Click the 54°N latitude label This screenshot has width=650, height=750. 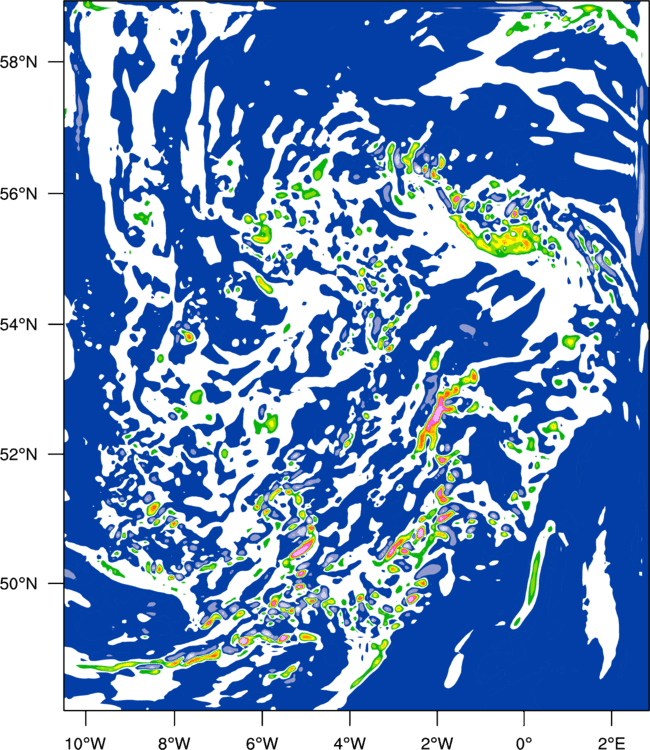click(19, 325)
